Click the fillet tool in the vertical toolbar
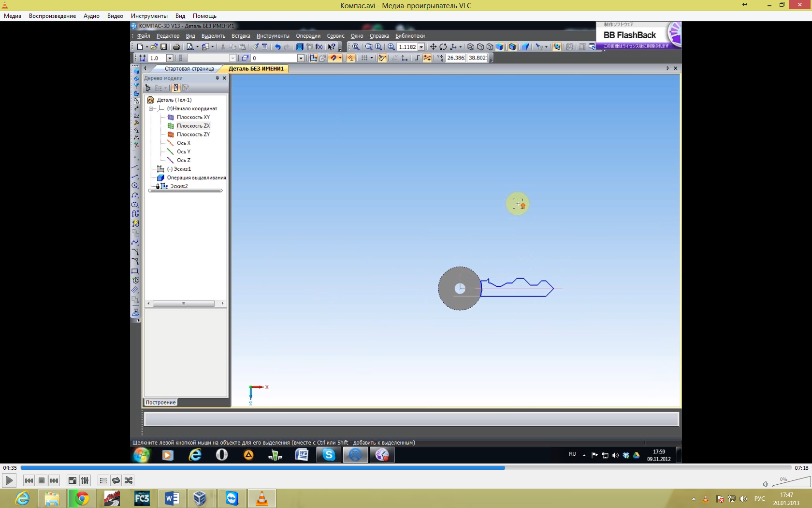 [x=136, y=261]
